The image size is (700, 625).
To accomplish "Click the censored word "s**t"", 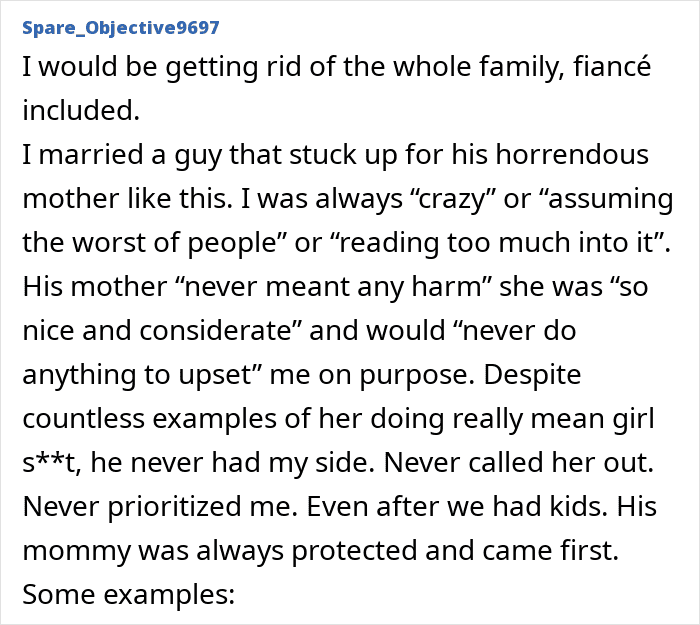I will 48,461.
